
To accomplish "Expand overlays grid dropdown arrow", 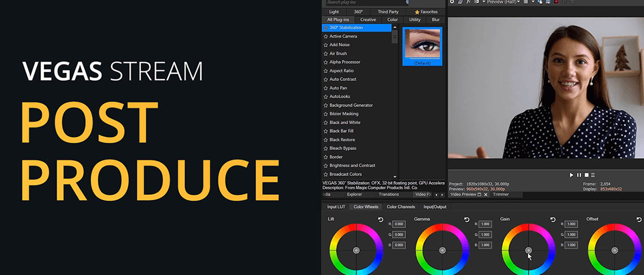I will [x=533, y=2].
